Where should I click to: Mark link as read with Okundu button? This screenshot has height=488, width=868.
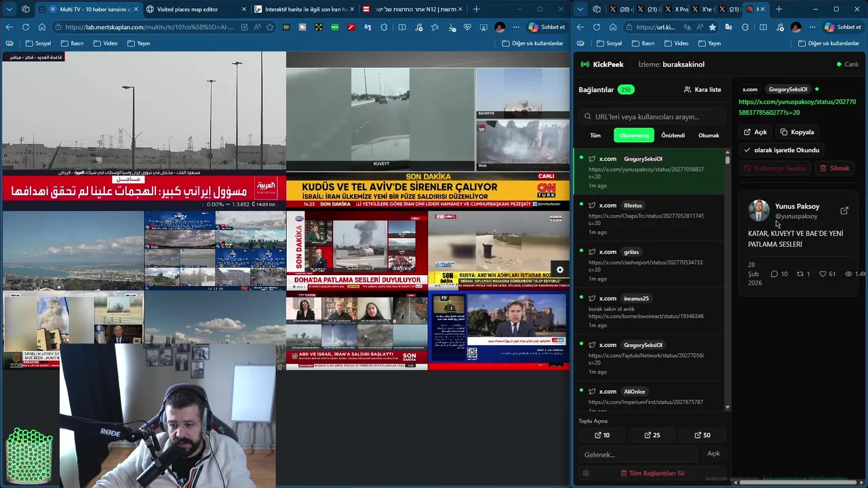781,150
